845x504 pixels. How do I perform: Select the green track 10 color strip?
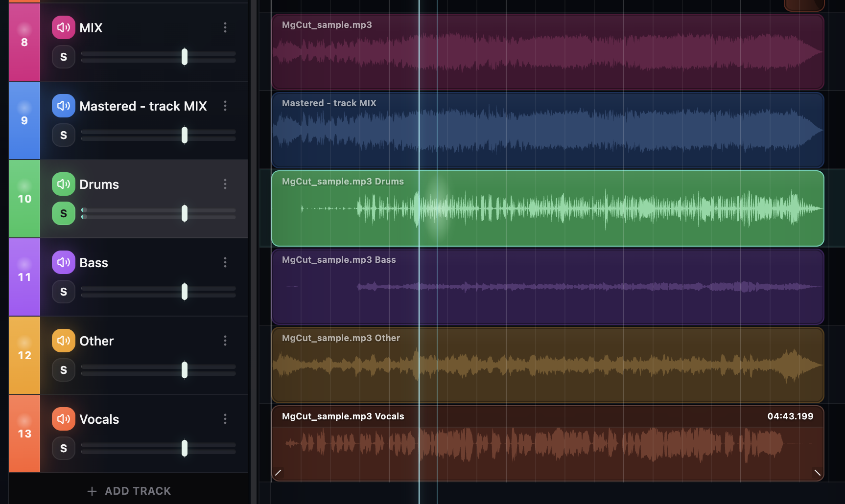pyautogui.click(x=24, y=199)
